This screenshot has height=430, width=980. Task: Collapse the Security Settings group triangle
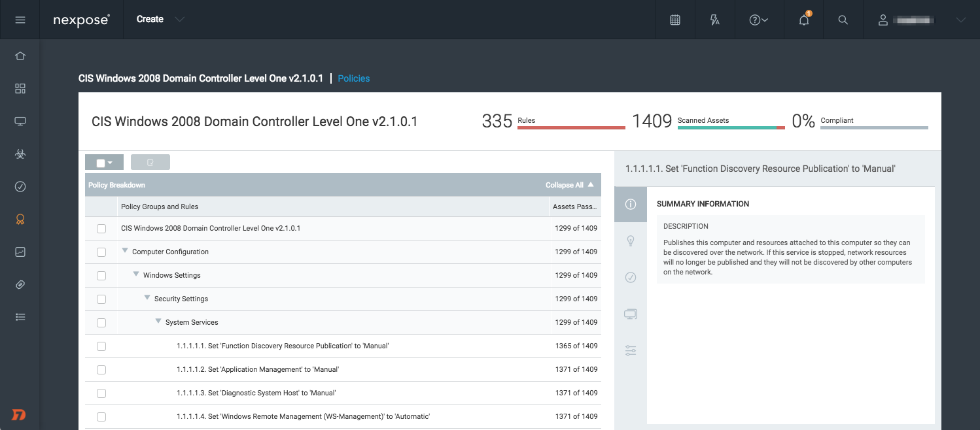click(x=147, y=298)
